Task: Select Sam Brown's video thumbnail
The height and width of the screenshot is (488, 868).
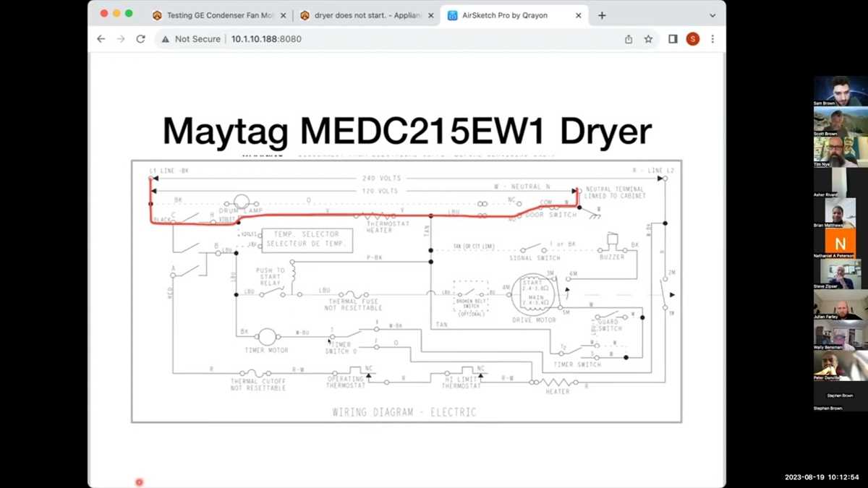Action: (x=840, y=91)
